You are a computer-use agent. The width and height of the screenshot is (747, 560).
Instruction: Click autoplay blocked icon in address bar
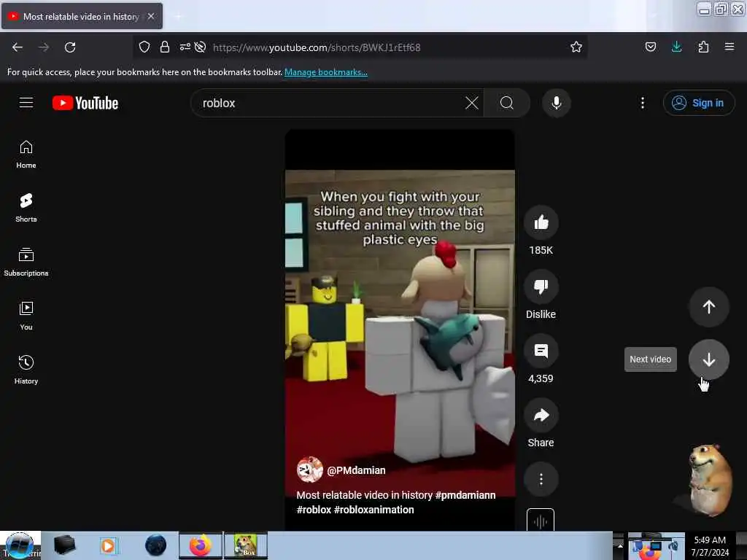click(x=201, y=47)
